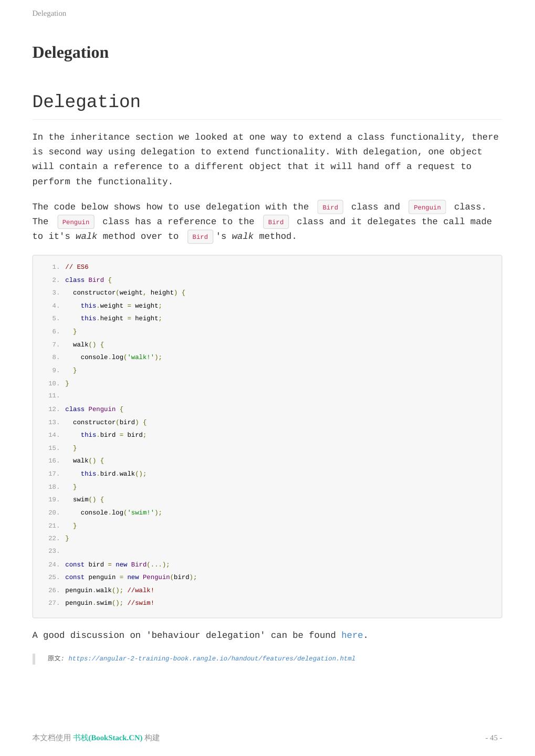Click the 'Penguin' code tag before 'class.'
The image size is (535, 756).
click(x=427, y=207)
